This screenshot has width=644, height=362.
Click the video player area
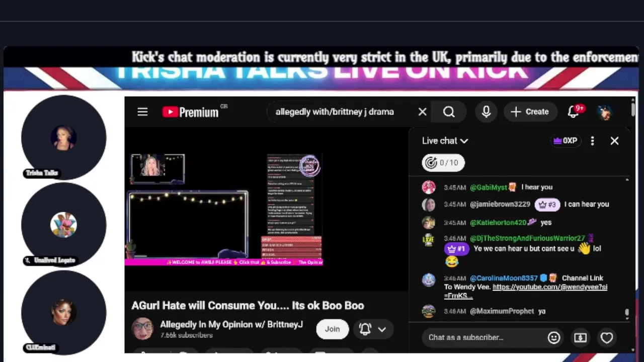(266, 209)
